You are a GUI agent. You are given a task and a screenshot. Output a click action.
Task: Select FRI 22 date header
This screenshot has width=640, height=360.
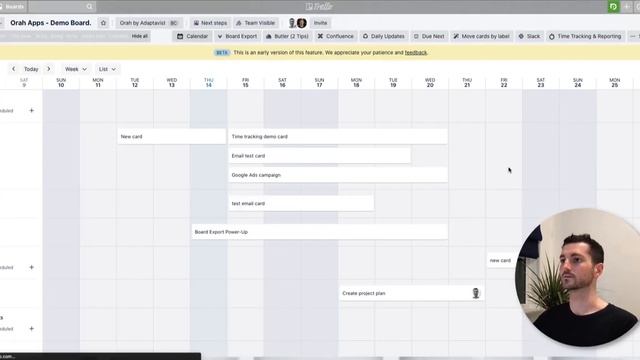tap(504, 82)
